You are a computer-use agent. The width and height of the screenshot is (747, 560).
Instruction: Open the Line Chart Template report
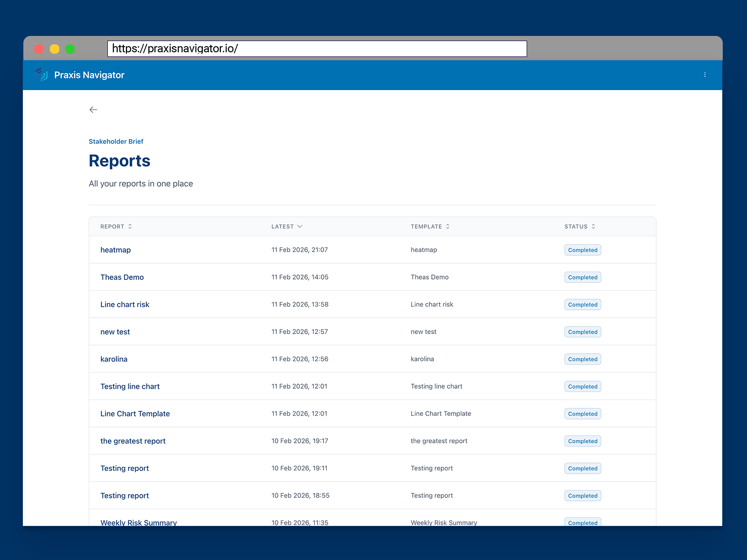point(135,413)
